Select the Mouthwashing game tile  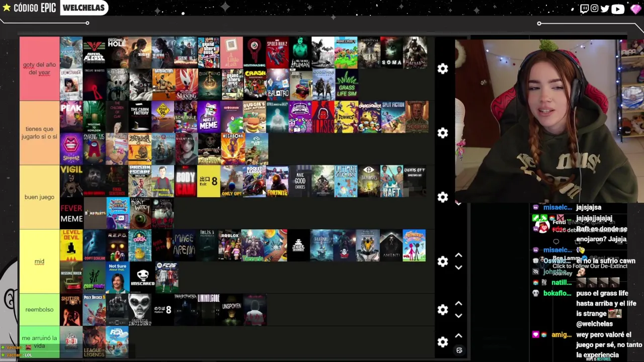pyautogui.click(x=254, y=52)
